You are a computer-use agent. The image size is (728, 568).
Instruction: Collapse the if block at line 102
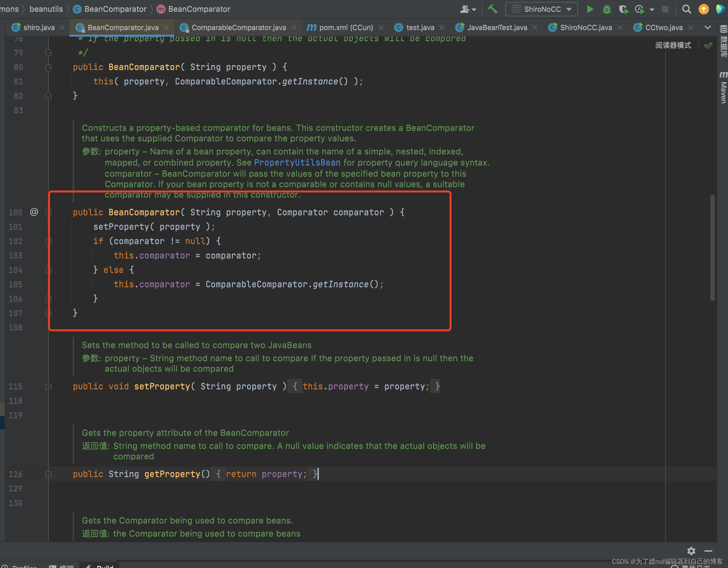(48, 241)
